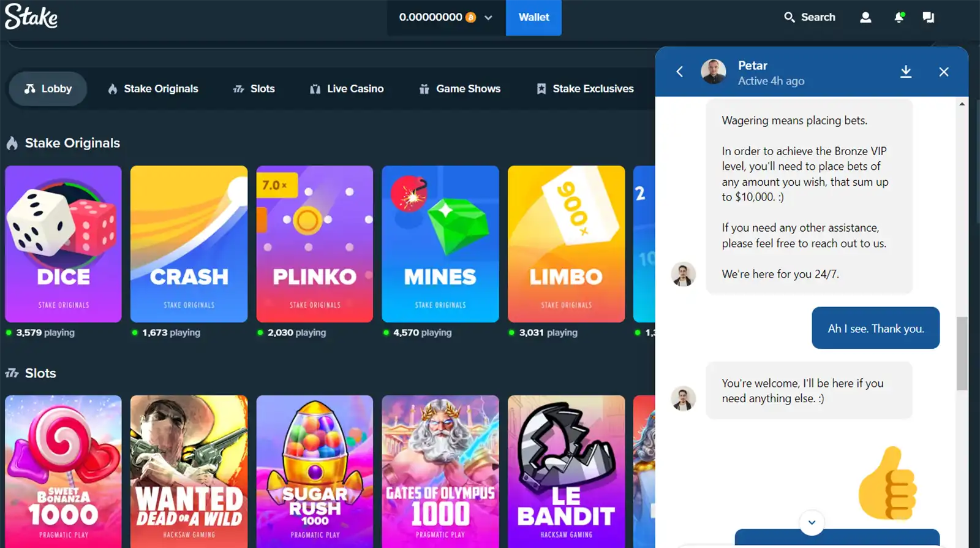This screenshot has width=980, height=548.
Task: Open the Crash game thumbnail
Action: tap(189, 244)
